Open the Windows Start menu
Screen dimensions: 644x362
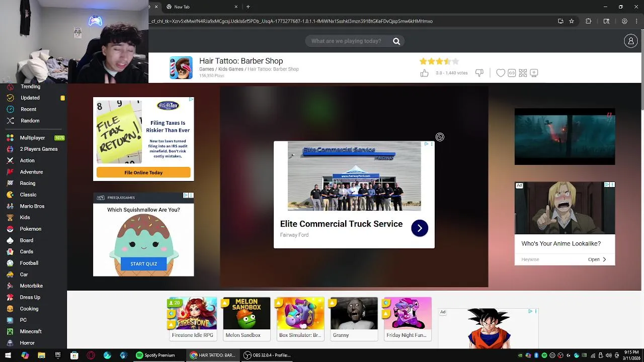tap(8, 355)
